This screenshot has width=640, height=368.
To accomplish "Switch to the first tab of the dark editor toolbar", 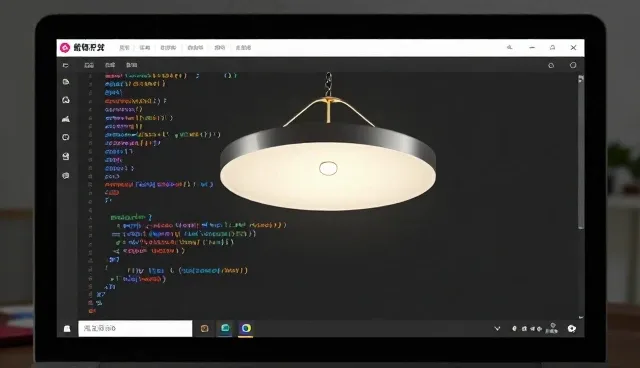I will [89, 65].
